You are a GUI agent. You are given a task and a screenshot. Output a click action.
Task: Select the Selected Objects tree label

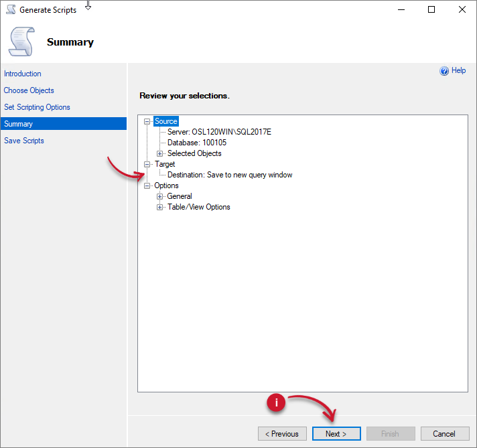click(x=194, y=153)
